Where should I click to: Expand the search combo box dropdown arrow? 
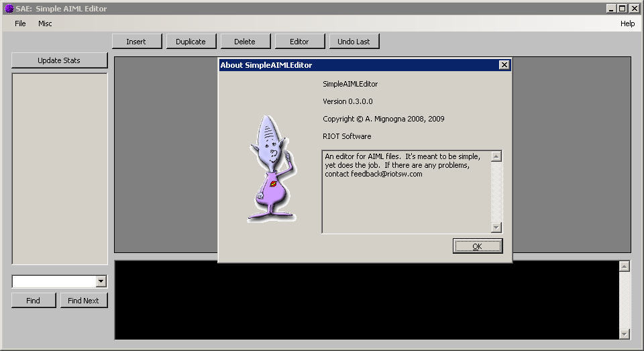(101, 281)
